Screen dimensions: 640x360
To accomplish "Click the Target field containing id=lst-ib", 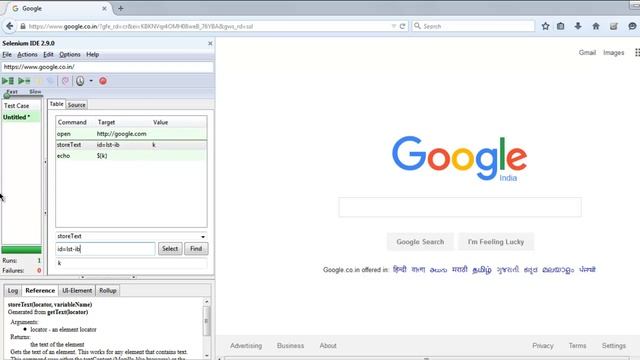I will coord(105,249).
